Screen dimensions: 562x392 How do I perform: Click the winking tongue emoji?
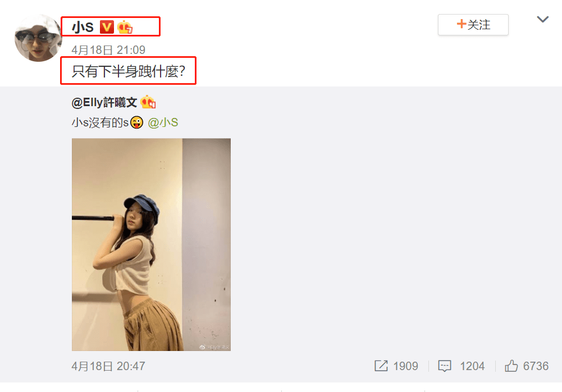pos(136,122)
